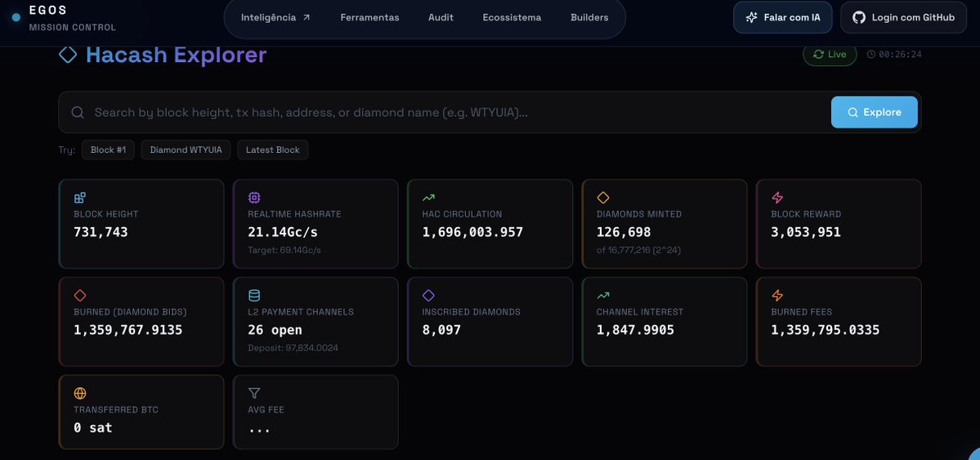Click the circulation value 1,696,003.957
The image size is (980, 460).
pos(472,232)
